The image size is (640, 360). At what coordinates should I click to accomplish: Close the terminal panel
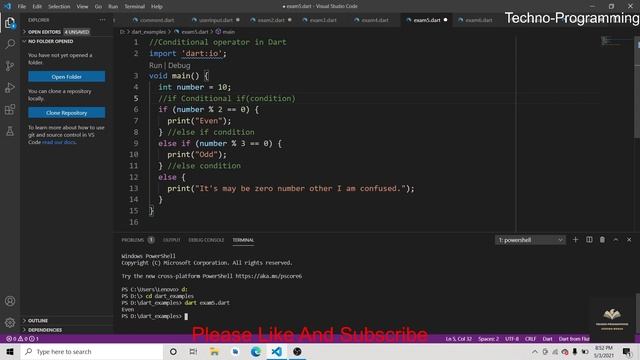pyautogui.click(x=629, y=240)
